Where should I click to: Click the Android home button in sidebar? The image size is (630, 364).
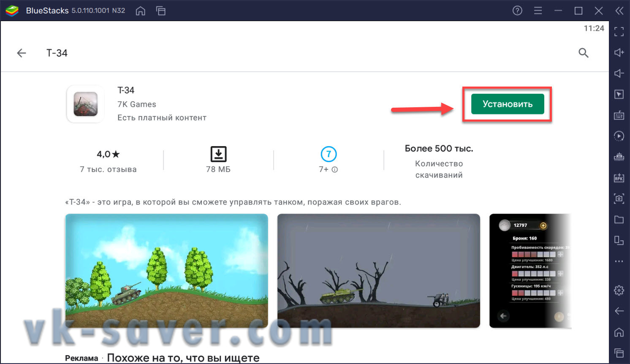[x=619, y=332]
